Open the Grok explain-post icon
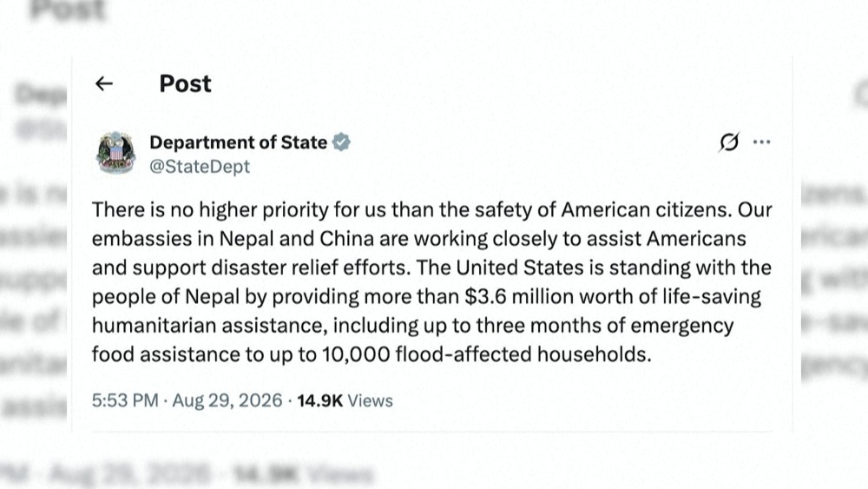Image resolution: width=868 pixels, height=489 pixels. [x=729, y=142]
